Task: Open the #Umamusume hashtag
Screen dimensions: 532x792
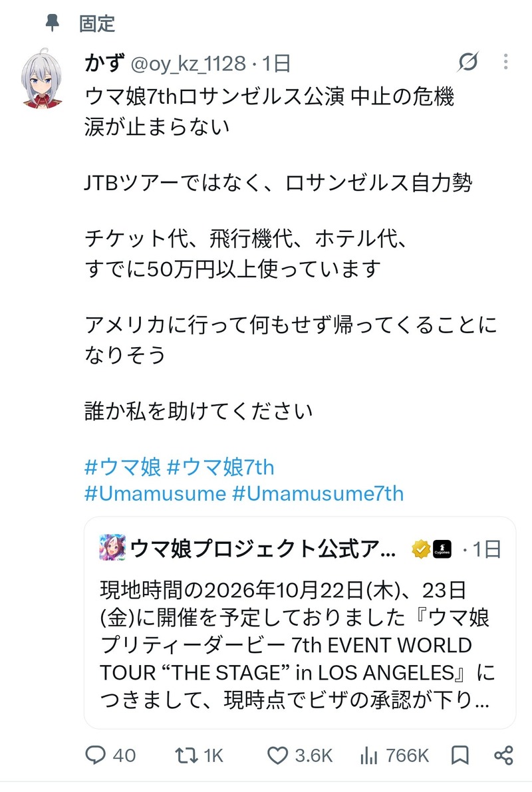Action: (155, 493)
